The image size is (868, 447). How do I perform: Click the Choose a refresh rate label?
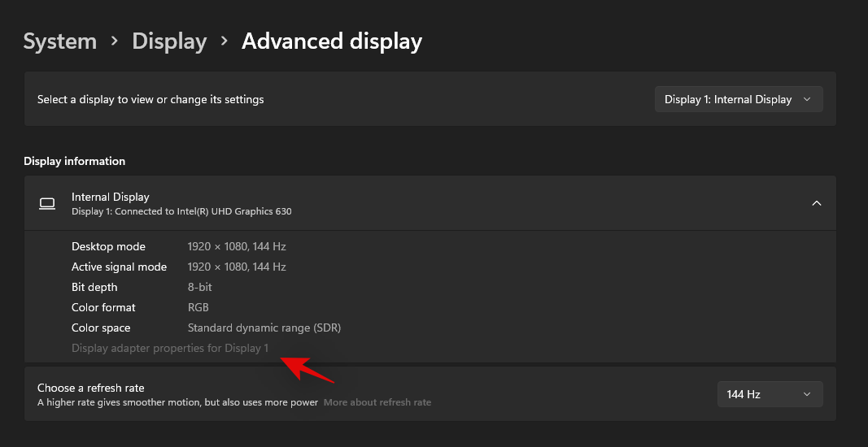pos(90,388)
